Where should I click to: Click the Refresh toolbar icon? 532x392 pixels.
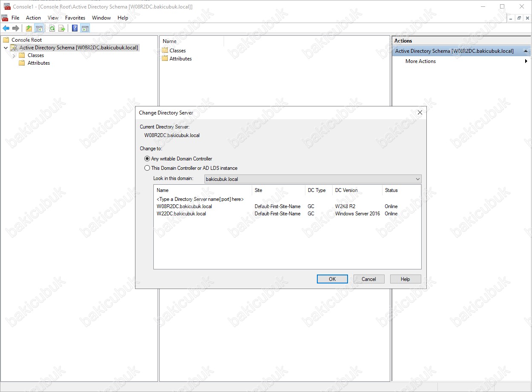(x=52, y=29)
